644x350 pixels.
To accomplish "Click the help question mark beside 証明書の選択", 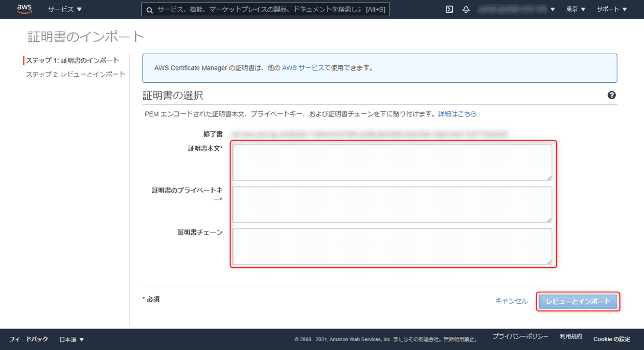I will pos(612,95).
